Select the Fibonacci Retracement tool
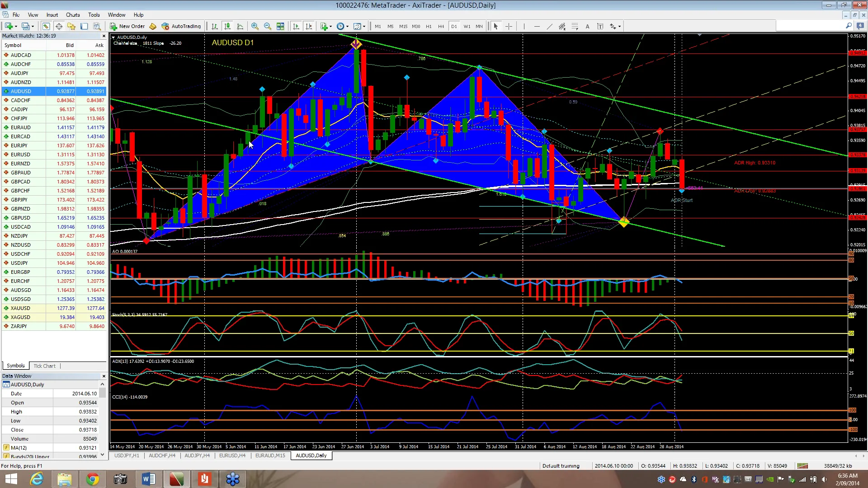The image size is (868, 488). 562,26
